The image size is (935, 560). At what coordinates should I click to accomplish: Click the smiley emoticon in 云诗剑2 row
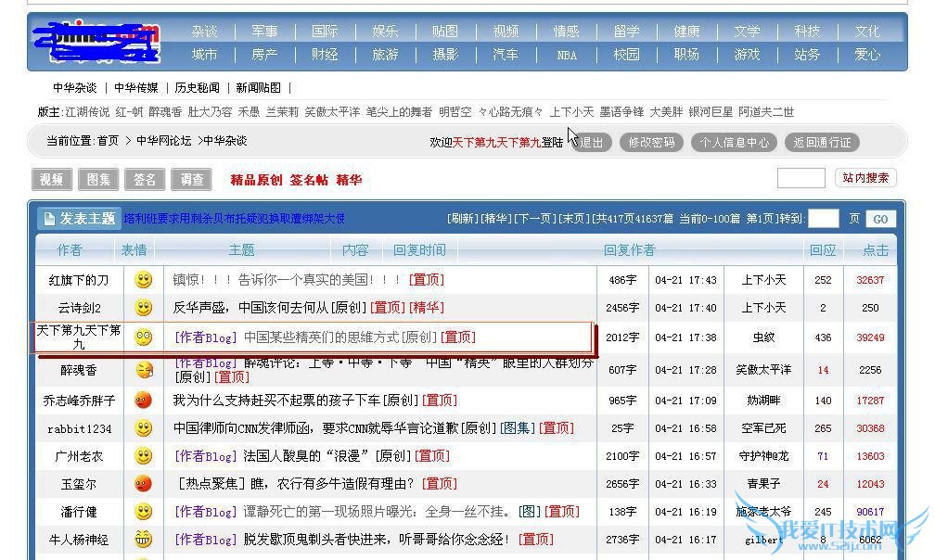point(143,308)
